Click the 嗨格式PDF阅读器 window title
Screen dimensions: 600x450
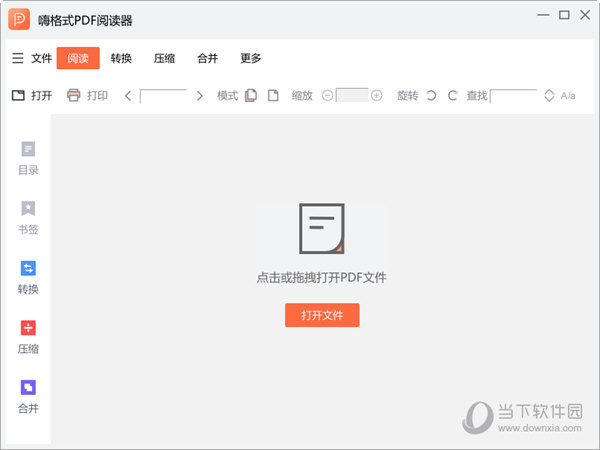[85, 20]
